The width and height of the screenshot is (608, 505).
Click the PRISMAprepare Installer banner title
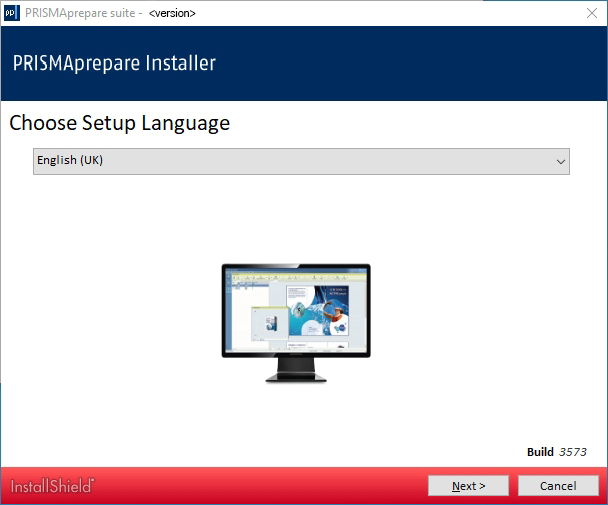click(x=114, y=63)
